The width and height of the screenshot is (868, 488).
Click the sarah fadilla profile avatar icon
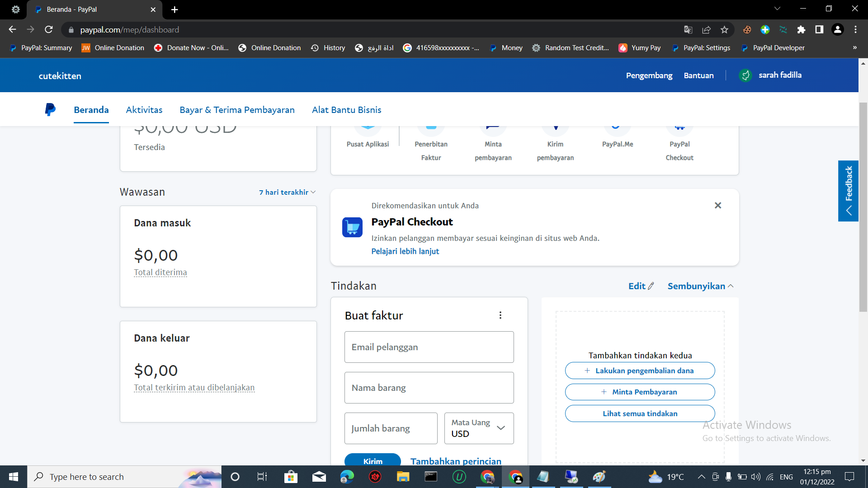[x=745, y=75]
